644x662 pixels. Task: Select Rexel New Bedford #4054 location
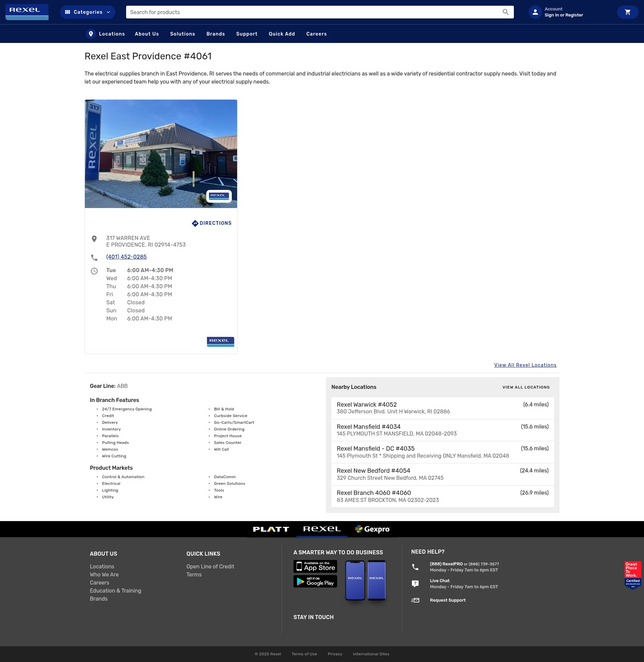pos(442,474)
